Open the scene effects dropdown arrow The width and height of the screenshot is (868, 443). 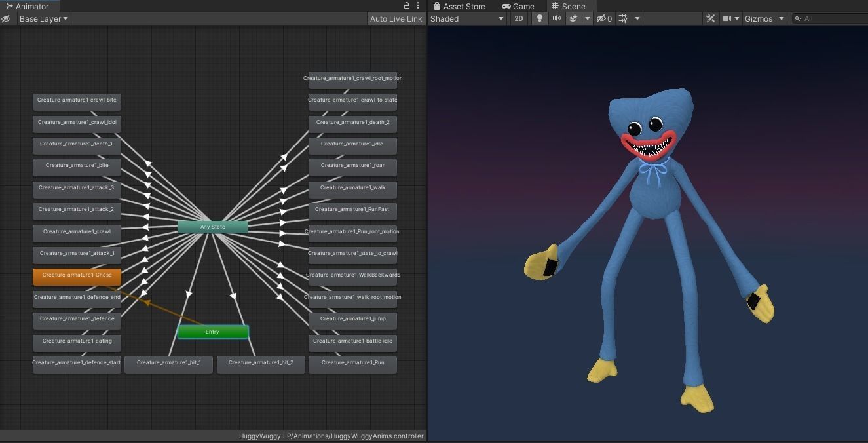[587, 19]
